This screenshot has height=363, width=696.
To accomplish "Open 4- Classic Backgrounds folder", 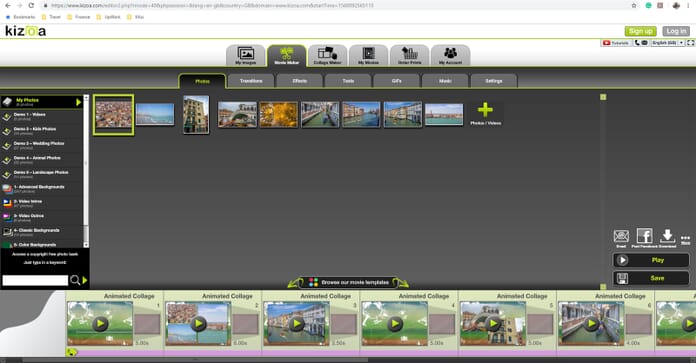I will tap(42, 233).
